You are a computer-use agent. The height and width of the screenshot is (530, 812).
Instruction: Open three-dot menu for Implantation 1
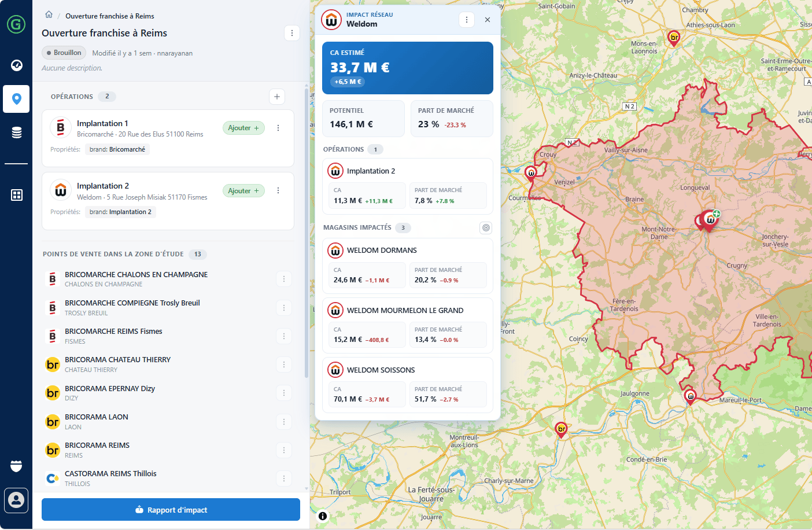tap(278, 128)
